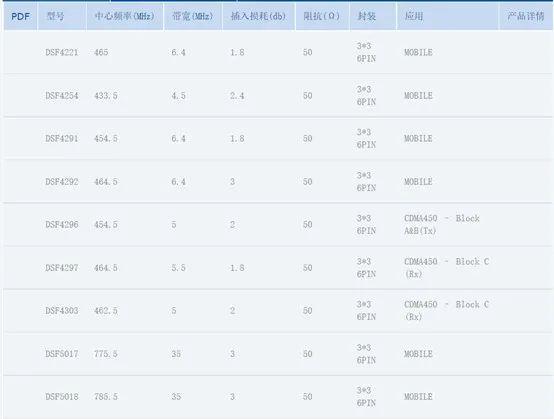Click center frequency 464.5 in DSF4297 row
554x419 pixels.
point(106,268)
